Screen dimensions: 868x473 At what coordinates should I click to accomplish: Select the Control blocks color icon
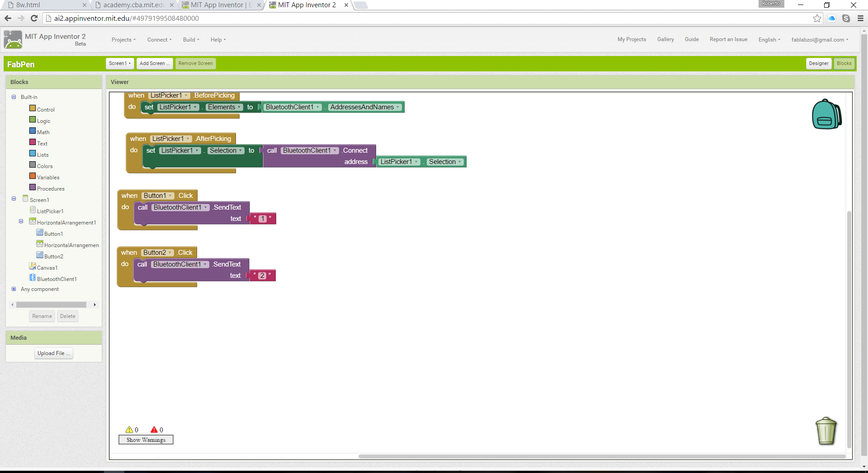pos(33,108)
